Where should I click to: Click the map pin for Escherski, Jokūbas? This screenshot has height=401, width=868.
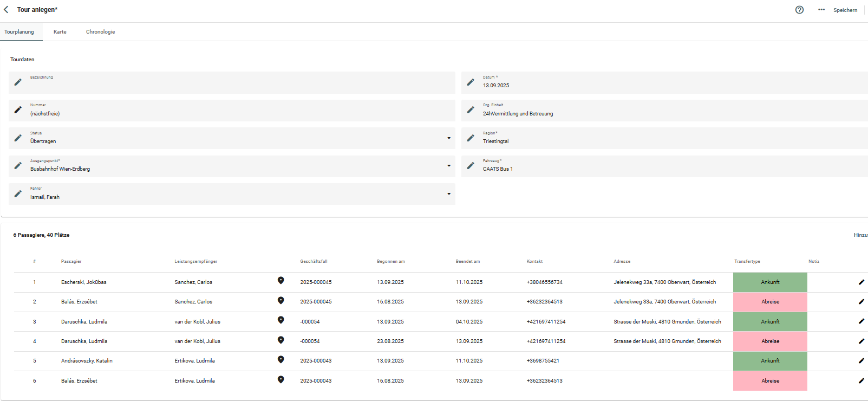pyautogui.click(x=280, y=281)
